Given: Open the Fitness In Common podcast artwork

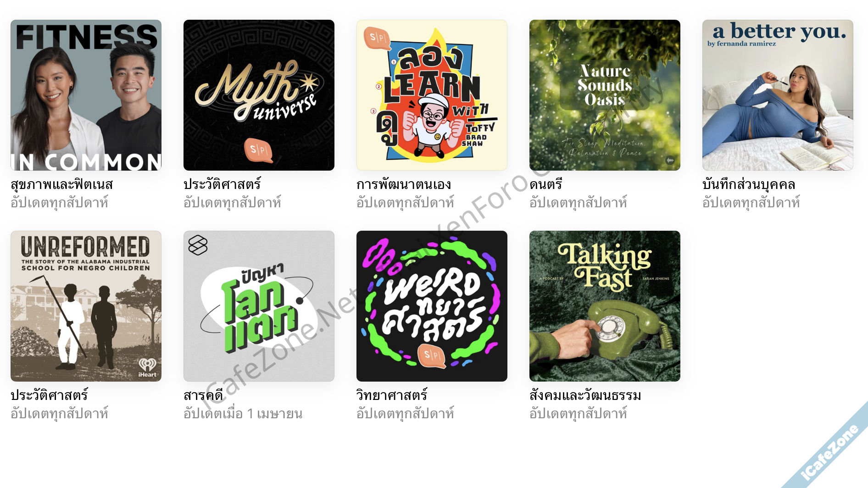Looking at the screenshot, I should click(x=86, y=95).
